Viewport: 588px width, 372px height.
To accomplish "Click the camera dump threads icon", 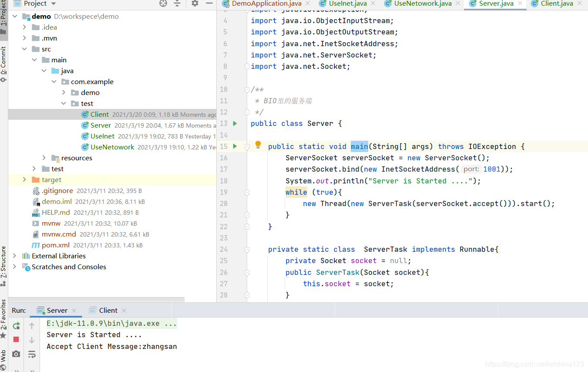I will pyautogui.click(x=16, y=354).
